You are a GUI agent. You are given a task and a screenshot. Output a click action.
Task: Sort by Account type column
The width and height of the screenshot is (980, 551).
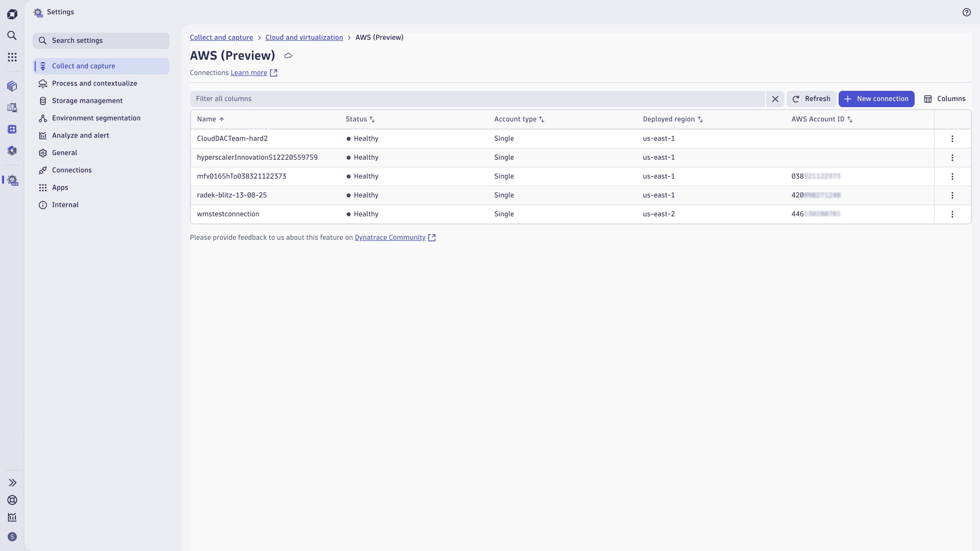tap(519, 119)
